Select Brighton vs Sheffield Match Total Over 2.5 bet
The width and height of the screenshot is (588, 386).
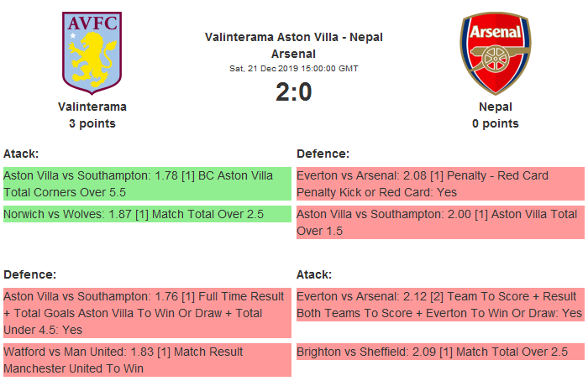(439, 352)
